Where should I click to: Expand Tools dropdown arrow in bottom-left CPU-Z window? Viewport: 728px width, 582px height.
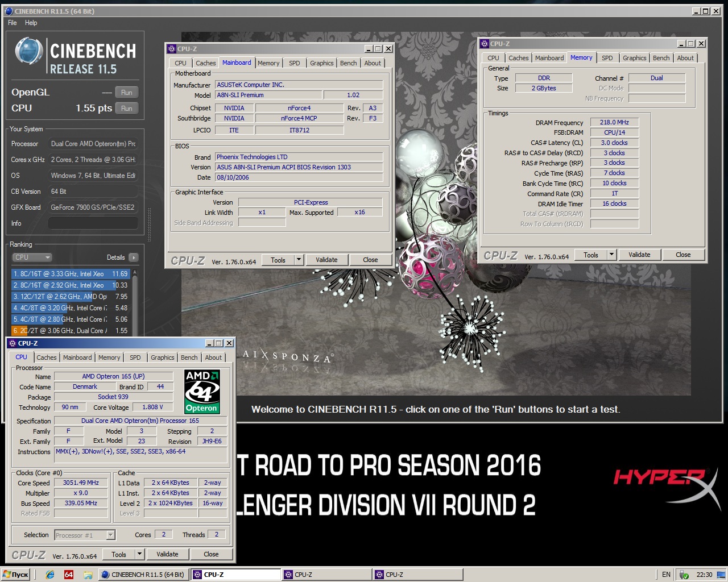tap(139, 555)
